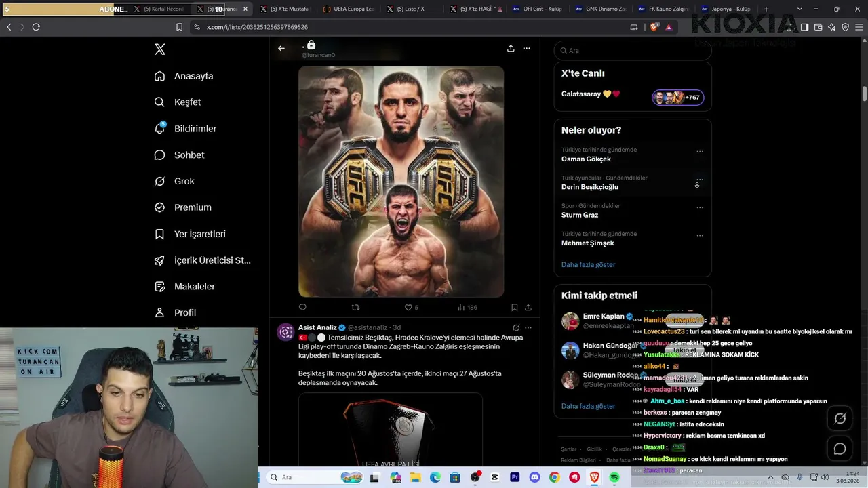Like the UFC image post
This screenshot has width=868, height=488.
coord(411,307)
